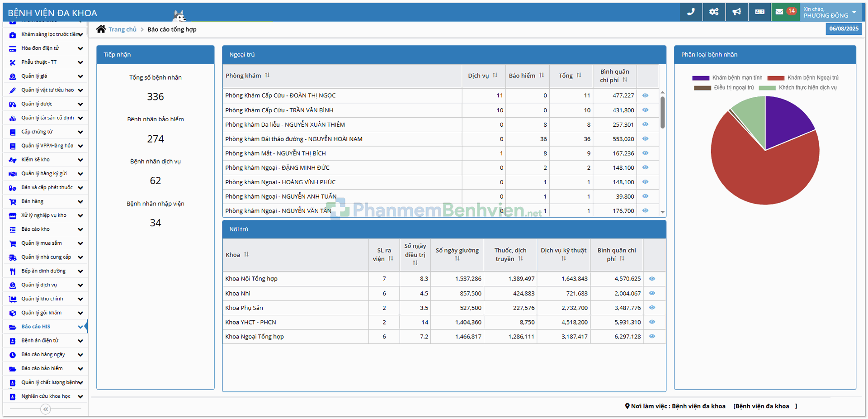Click the Quản lý vật tư tiêu hao syringe icon
Viewport: 868px width, 419px height.
(x=13, y=90)
